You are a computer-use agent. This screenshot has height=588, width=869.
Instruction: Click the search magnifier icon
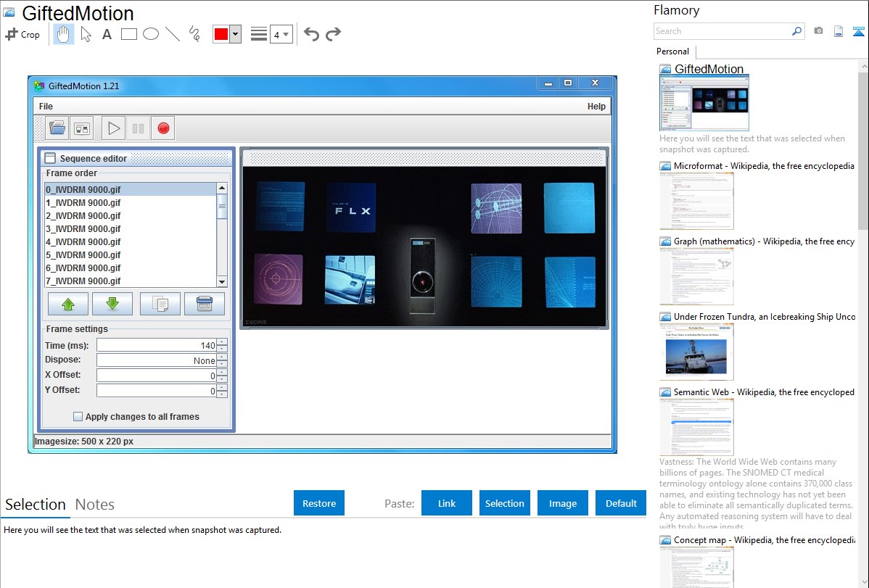797,31
